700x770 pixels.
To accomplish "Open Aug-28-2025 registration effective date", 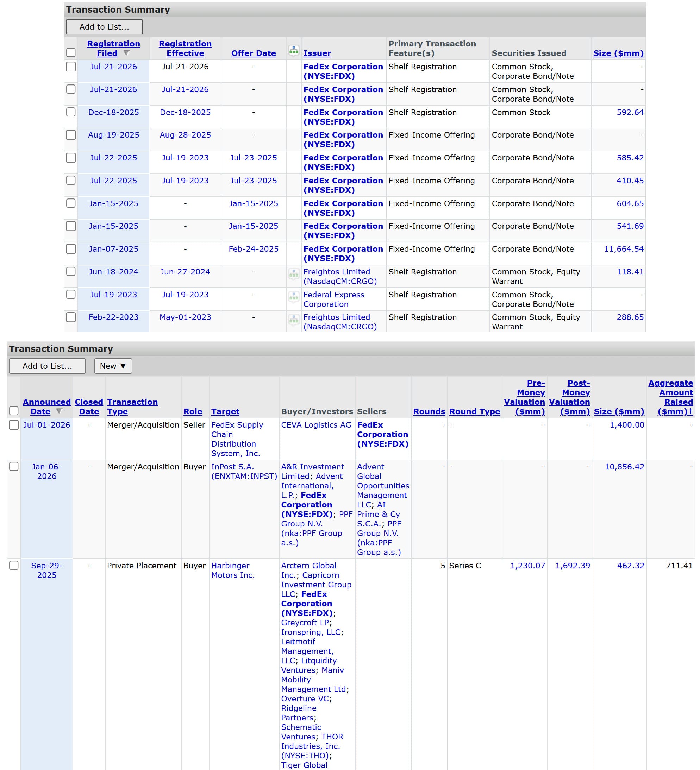I will tap(185, 135).
